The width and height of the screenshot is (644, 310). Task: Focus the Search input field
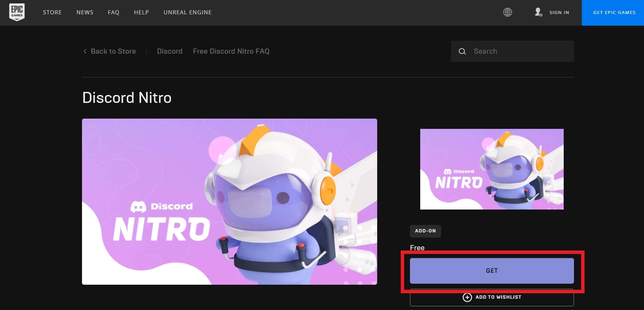[x=512, y=51]
